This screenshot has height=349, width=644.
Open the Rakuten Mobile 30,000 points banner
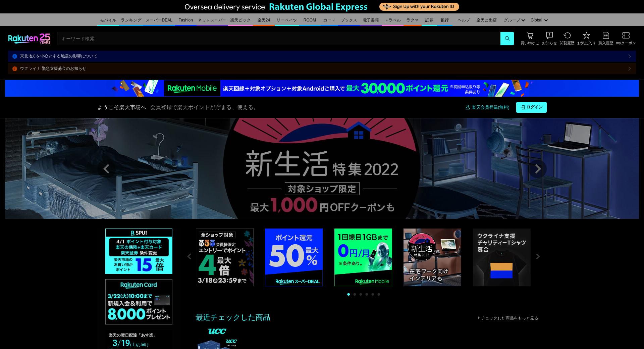coord(322,88)
